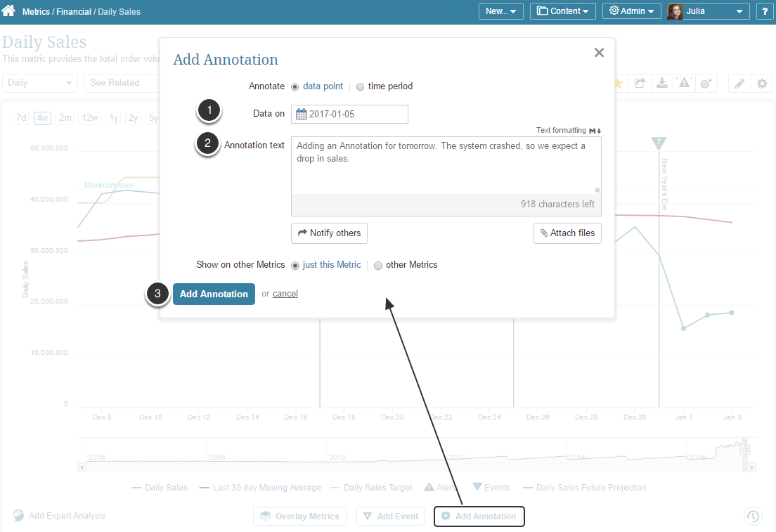This screenshot has height=532, width=776.
Task: Open the share options icon
Action: pyautogui.click(x=640, y=83)
